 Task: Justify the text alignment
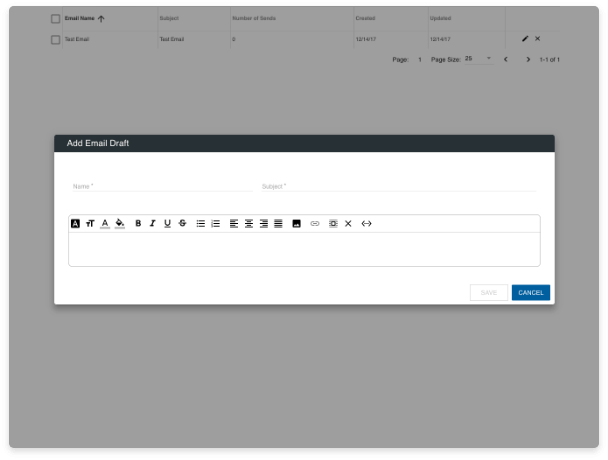coord(278,224)
